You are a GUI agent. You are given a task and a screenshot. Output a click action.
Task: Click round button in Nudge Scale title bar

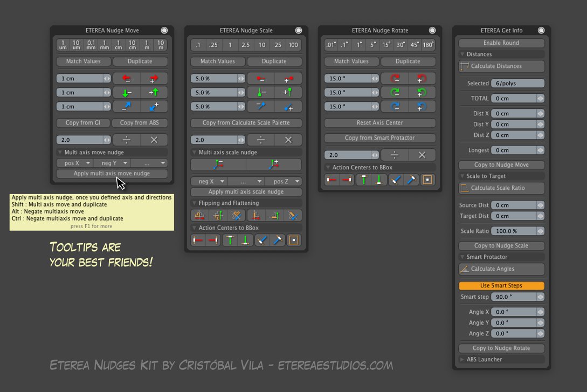coord(299,30)
